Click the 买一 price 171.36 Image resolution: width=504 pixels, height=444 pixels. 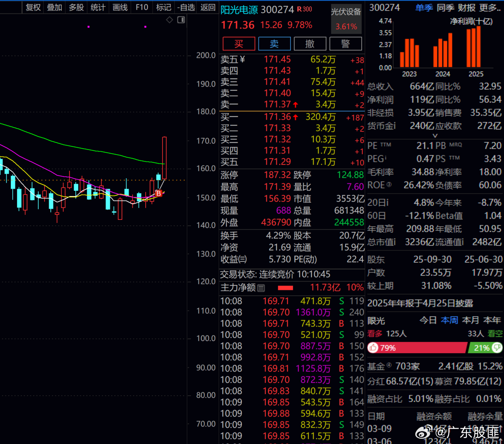[x=277, y=117]
